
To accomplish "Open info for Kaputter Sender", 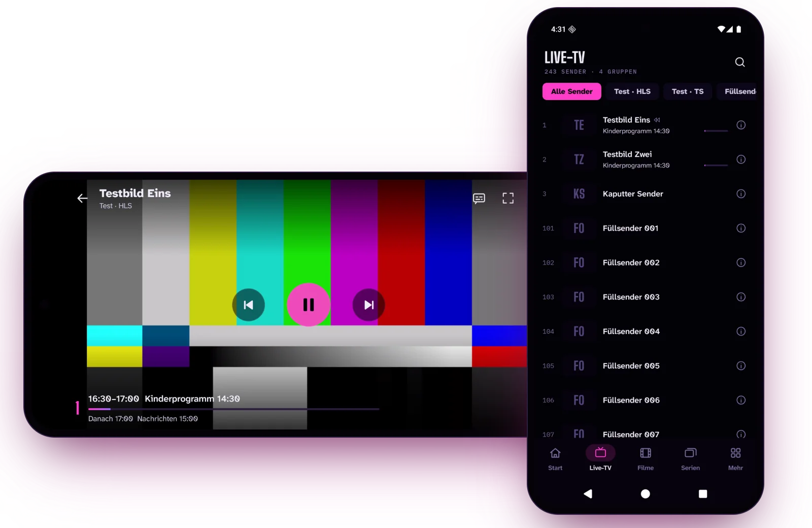I will click(741, 194).
